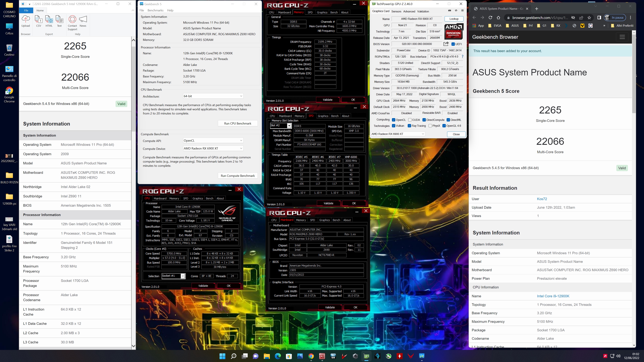Export results as CSV from the ribbon
Viewport: 644px width, 362px height.
(39, 21)
